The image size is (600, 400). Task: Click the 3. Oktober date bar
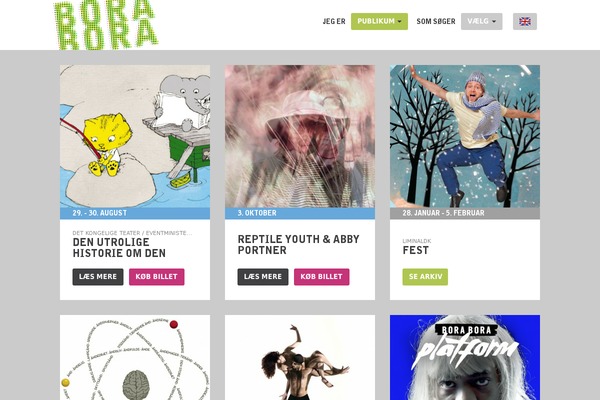pyautogui.click(x=300, y=213)
